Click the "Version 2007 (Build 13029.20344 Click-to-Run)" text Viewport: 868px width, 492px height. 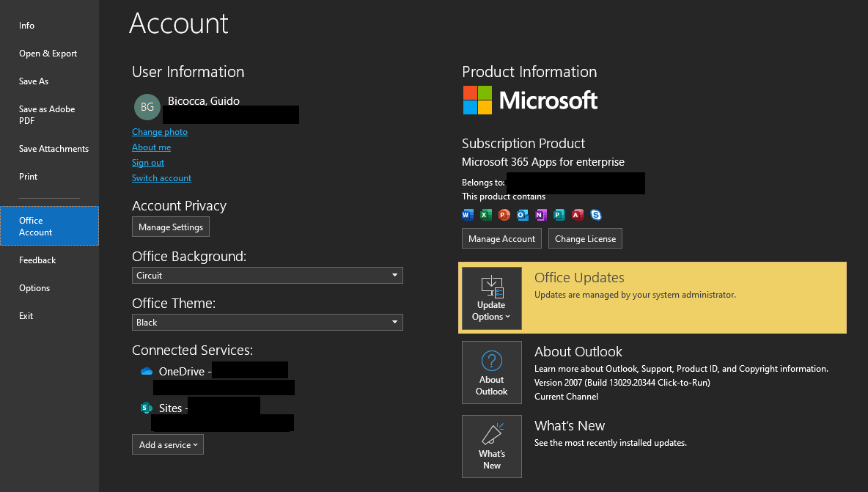click(622, 383)
